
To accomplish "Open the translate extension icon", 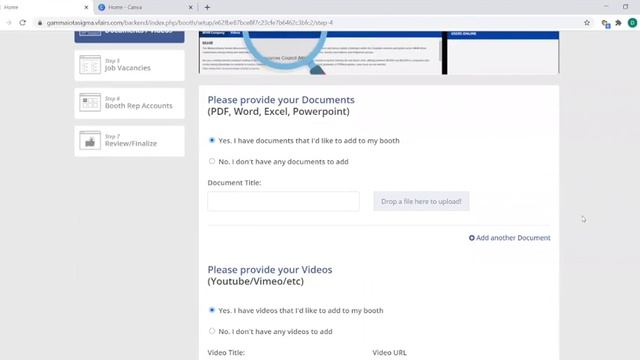I will [x=606, y=23].
